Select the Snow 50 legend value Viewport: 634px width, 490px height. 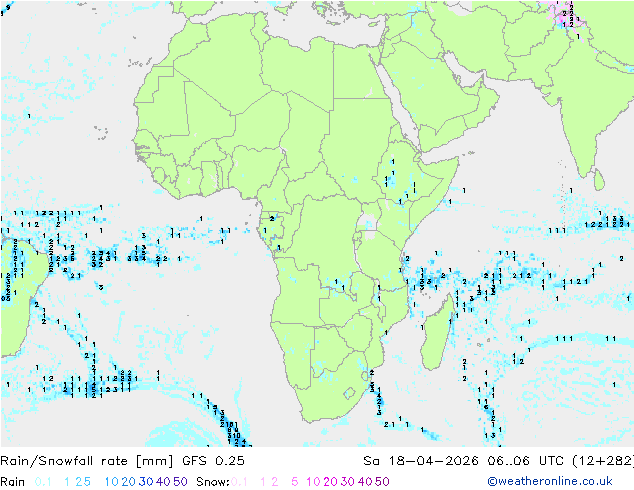coord(382,482)
